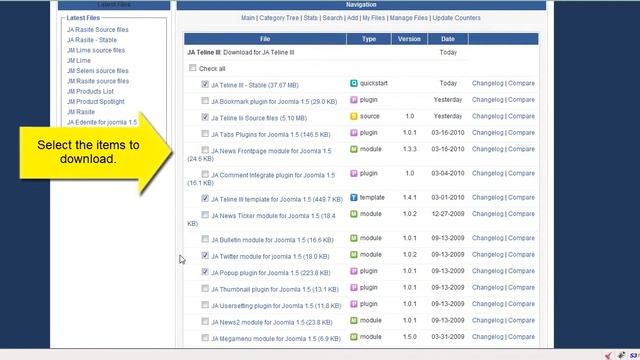This screenshot has width=640, height=360.
Task: Check JA Tabs Plugins for Joomla 1.5 checkbox
Action: (x=205, y=133)
